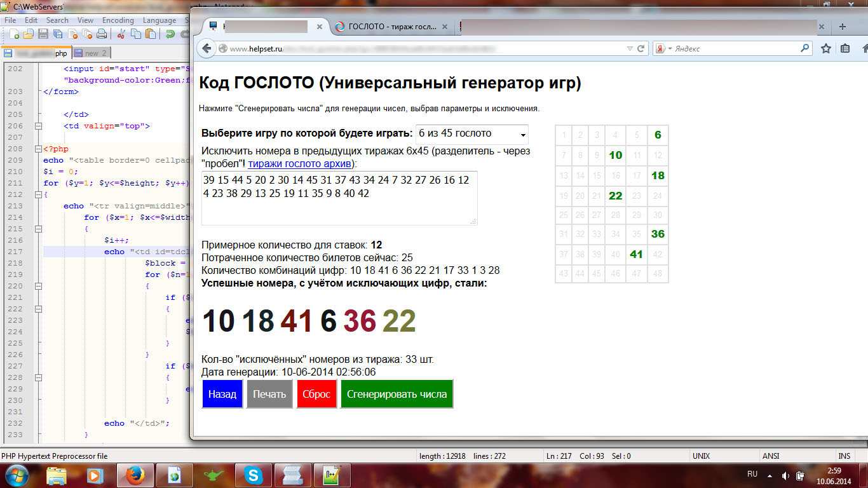Open Windows Explorer from taskbar
868x488 pixels.
pyautogui.click(x=57, y=475)
